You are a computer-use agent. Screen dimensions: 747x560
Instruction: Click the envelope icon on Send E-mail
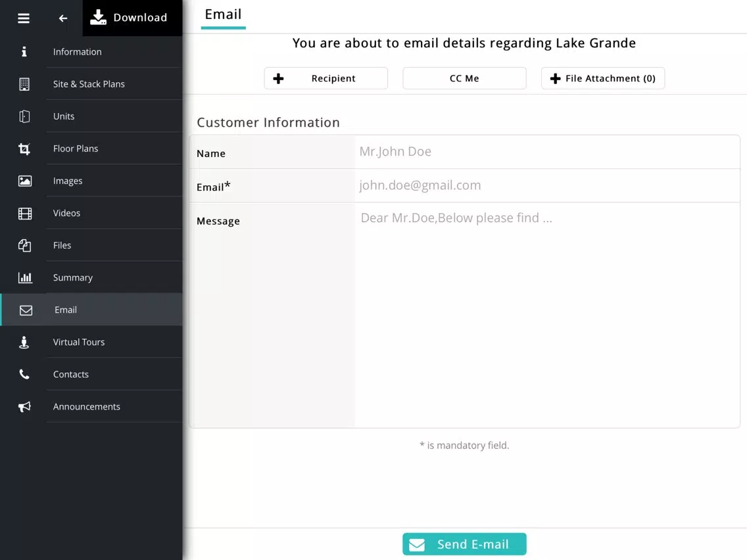(417, 545)
